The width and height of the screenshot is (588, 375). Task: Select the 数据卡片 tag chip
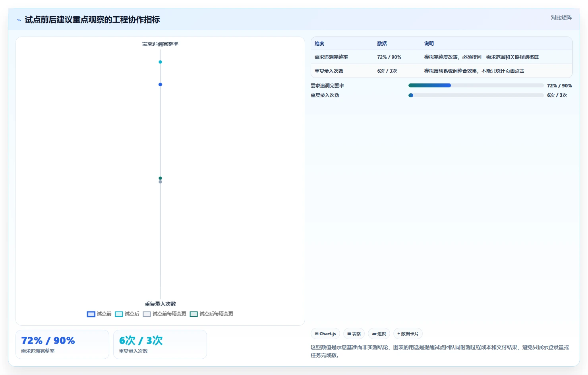click(408, 334)
